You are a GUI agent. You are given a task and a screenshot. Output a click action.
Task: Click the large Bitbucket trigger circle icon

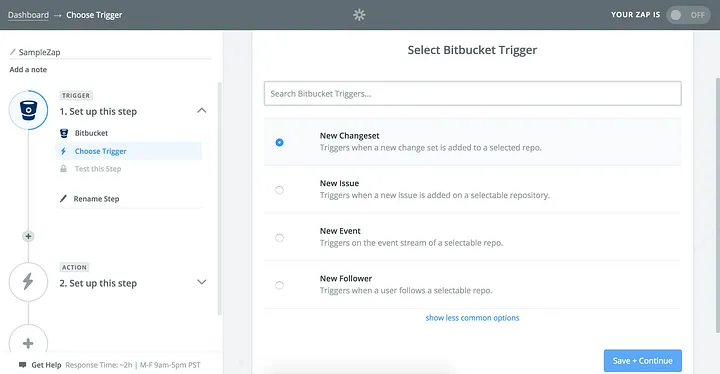(x=28, y=110)
